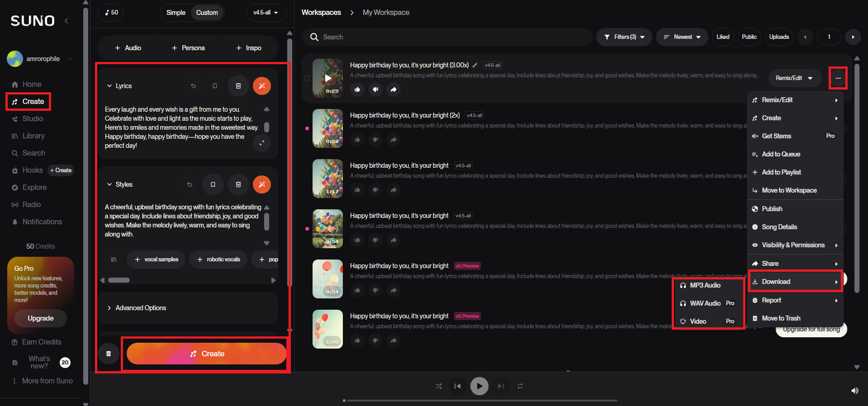
Task: Play the (3.00x) song thumbnail
Action: pyautogui.click(x=328, y=78)
